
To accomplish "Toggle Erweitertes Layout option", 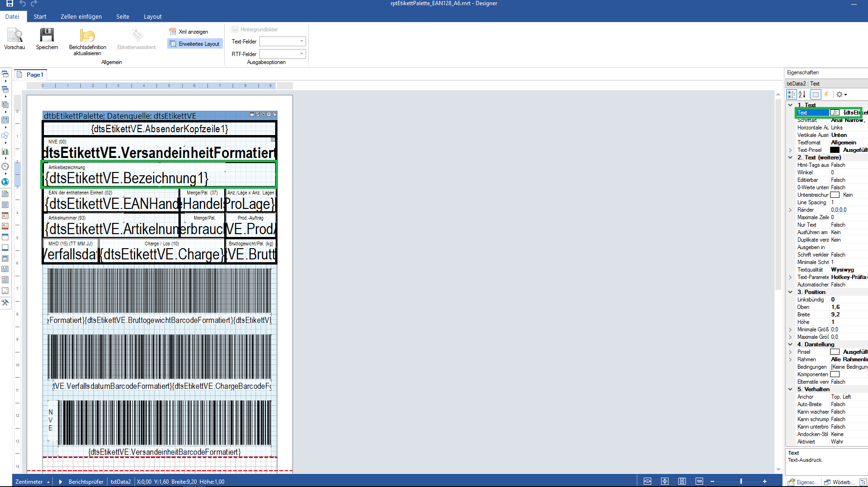I will tap(195, 44).
